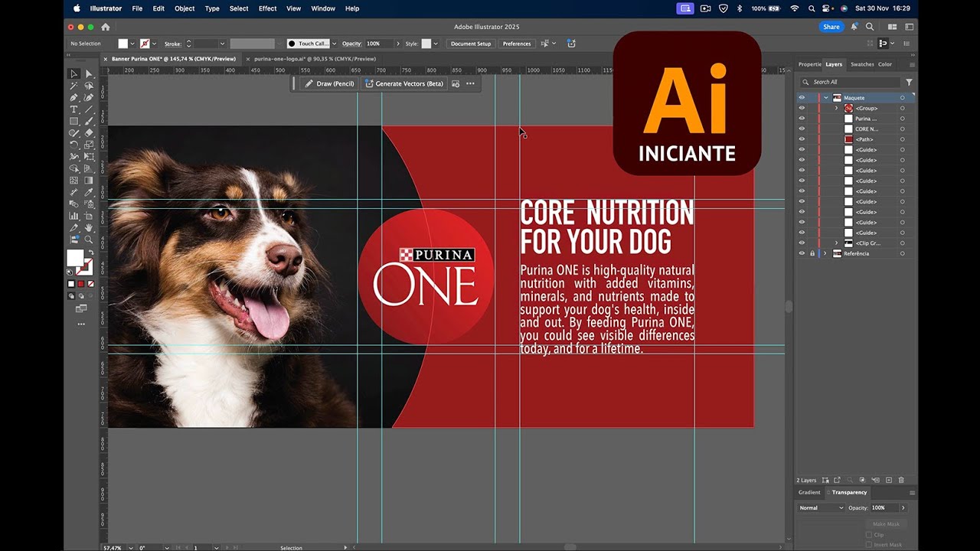Viewport: 980px width, 551px height.
Task: Click the Maquete layer target circle
Action: click(x=902, y=98)
